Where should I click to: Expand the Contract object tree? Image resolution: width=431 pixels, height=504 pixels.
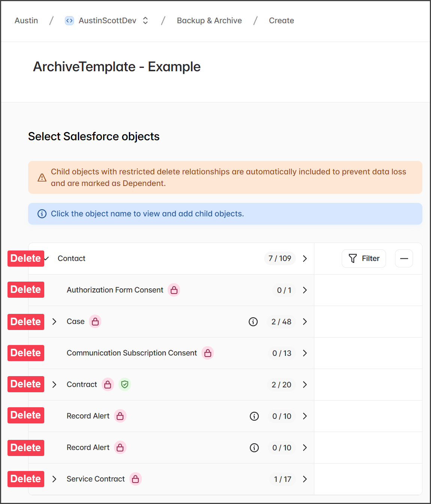click(x=54, y=384)
